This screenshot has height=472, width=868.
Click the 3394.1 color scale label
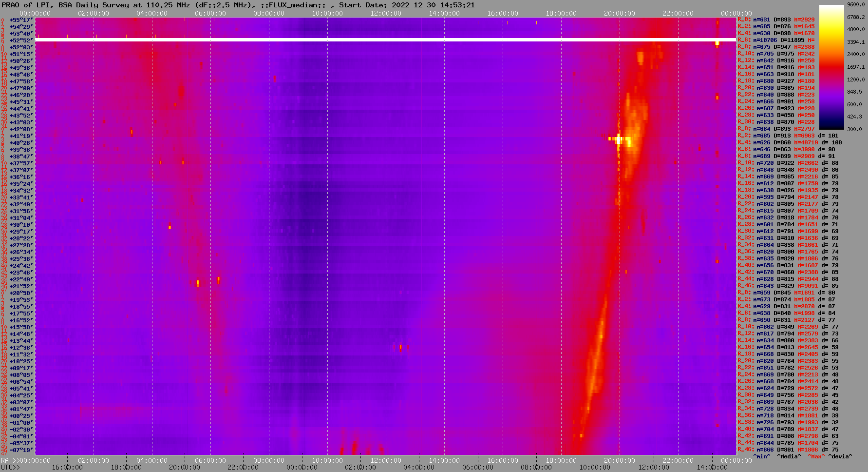coord(856,42)
